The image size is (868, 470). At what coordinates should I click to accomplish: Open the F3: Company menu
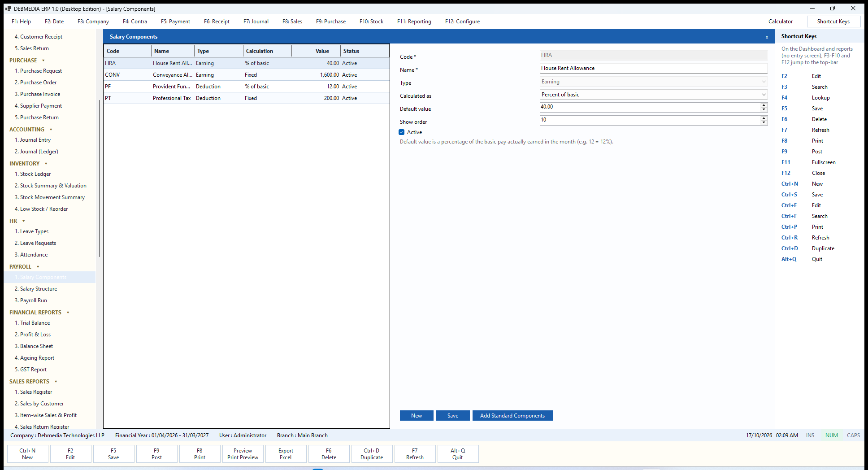[x=93, y=22]
